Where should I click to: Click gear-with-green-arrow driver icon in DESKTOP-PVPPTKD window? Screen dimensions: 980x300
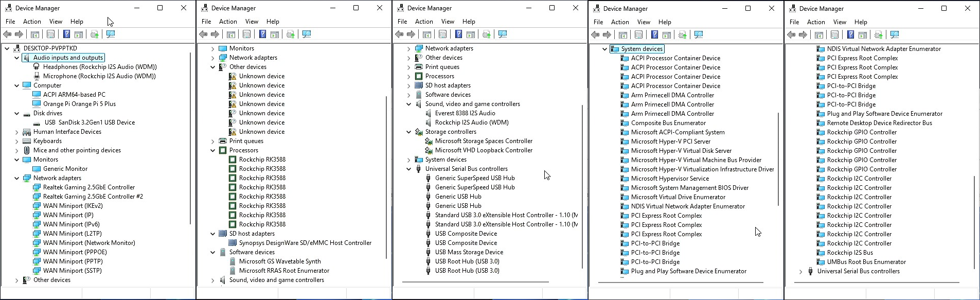[x=94, y=34]
